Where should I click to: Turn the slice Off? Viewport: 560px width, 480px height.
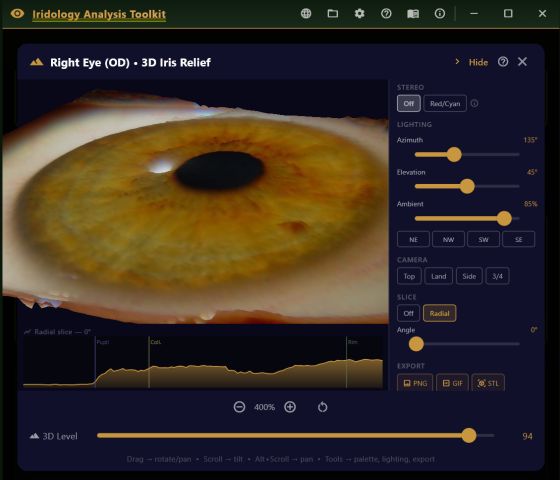(x=408, y=313)
